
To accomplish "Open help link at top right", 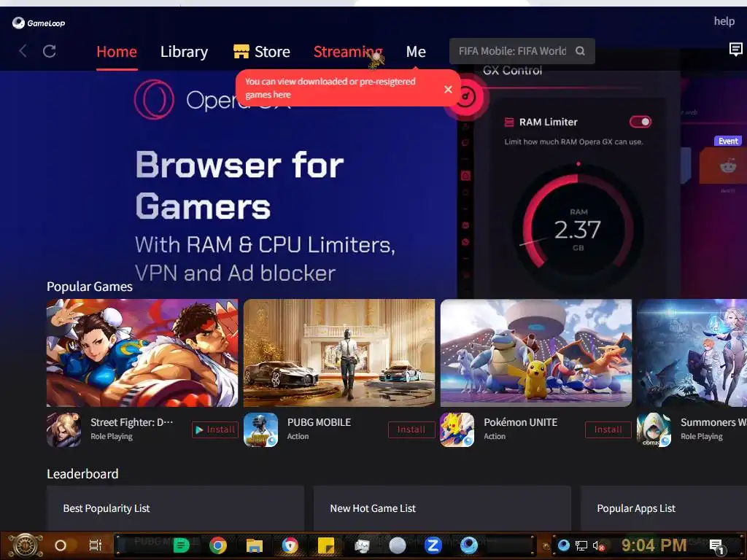I will (x=724, y=21).
